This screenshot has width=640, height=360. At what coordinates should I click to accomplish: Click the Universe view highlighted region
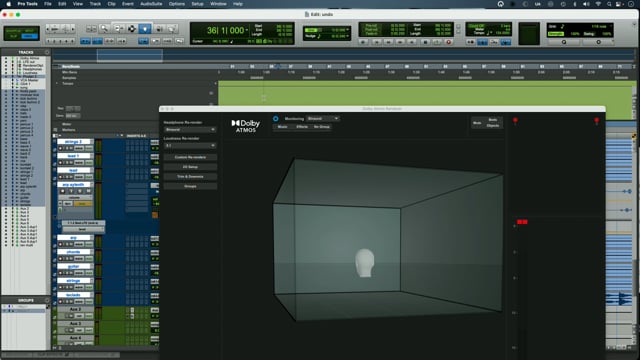pos(130,55)
